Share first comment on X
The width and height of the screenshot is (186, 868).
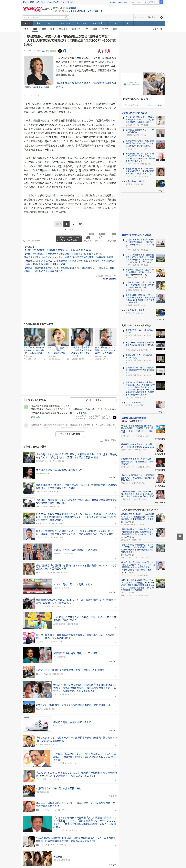(x=114, y=418)
